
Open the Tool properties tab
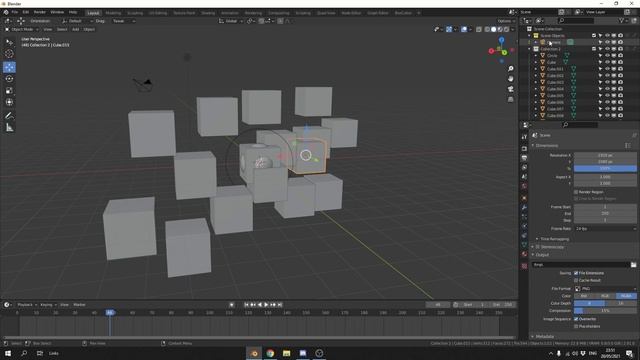coord(524,137)
